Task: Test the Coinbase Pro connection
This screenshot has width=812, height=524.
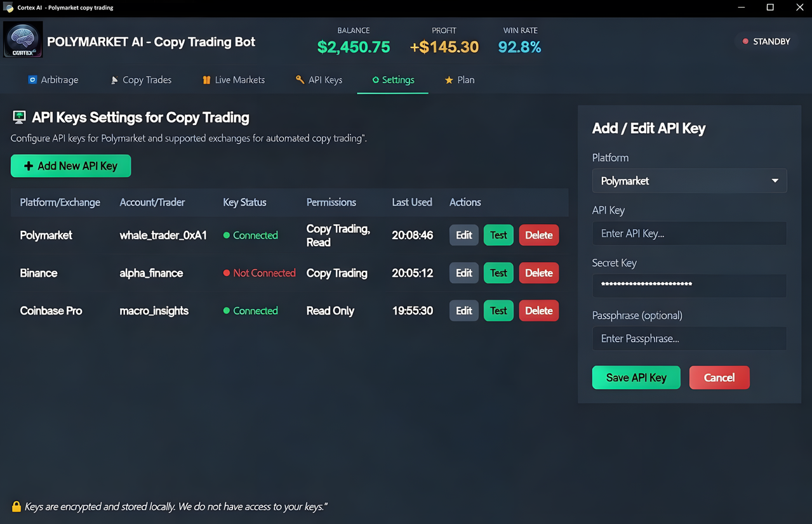Action: pos(498,311)
